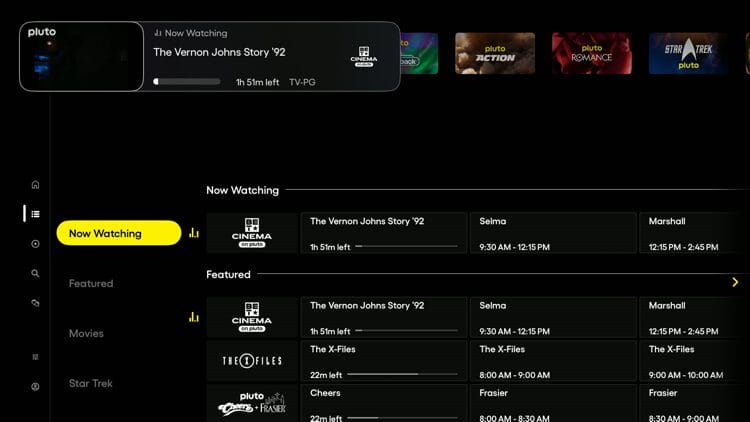Open The Vernon Johns Story '92 under Featured
Screen dimensions: 750x422
coord(384,317)
